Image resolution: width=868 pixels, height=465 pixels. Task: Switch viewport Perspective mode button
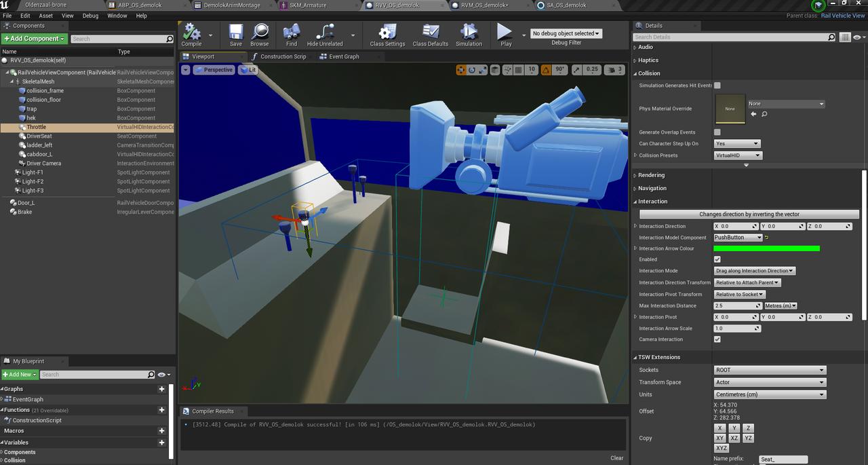coord(214,70)
